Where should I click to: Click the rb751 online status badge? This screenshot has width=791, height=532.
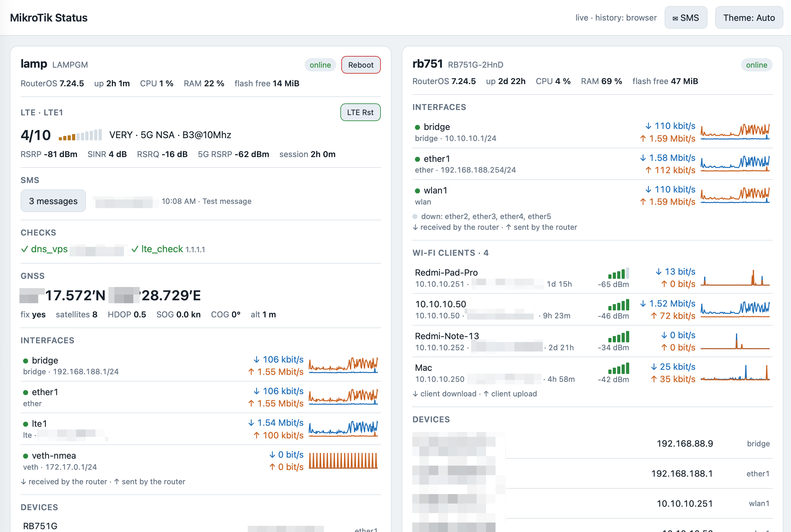click(757, 65)
